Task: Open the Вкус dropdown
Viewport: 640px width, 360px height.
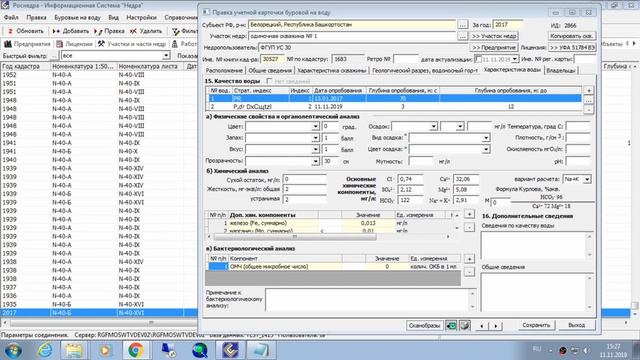Action: pyautogui.click(x=315, y=149)
